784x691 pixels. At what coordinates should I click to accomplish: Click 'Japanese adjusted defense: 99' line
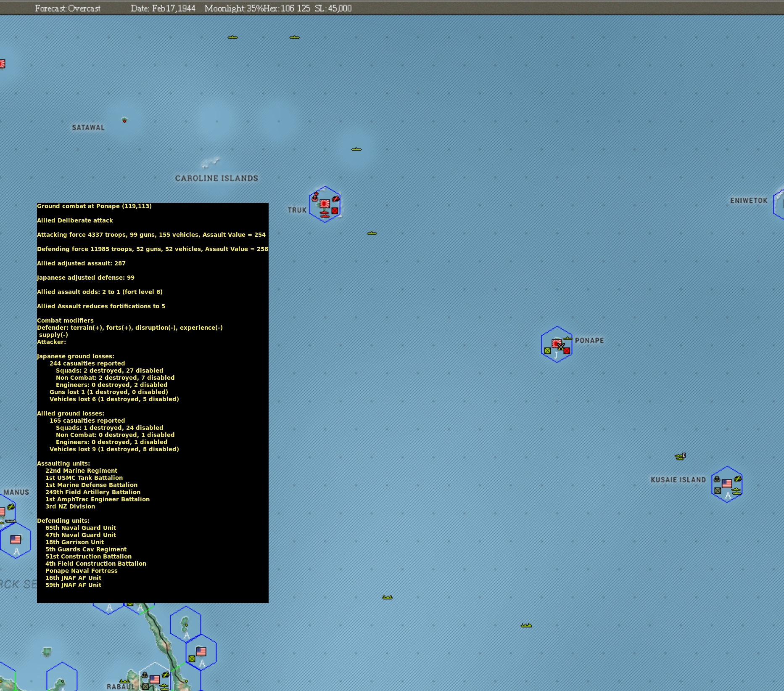click(x=86, y=278)
